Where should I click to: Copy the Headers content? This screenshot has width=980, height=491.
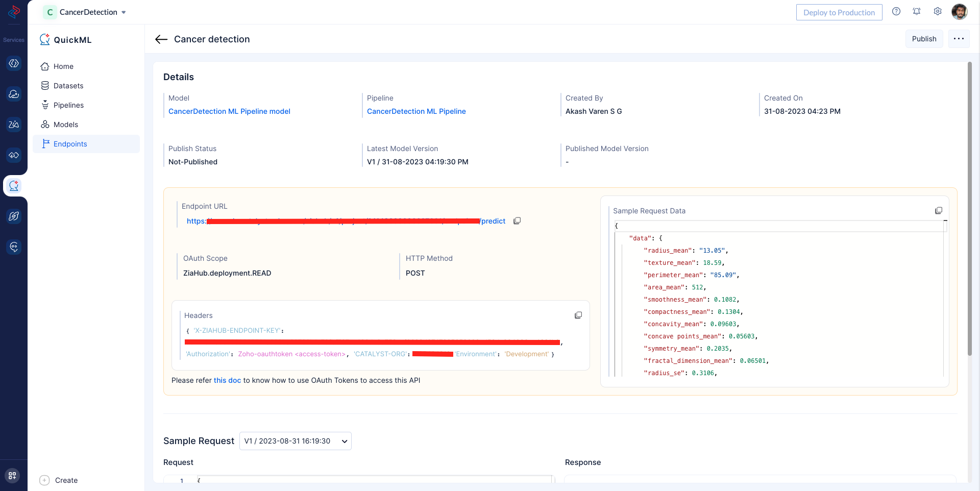pyautogui.click(x=578, y=315)
